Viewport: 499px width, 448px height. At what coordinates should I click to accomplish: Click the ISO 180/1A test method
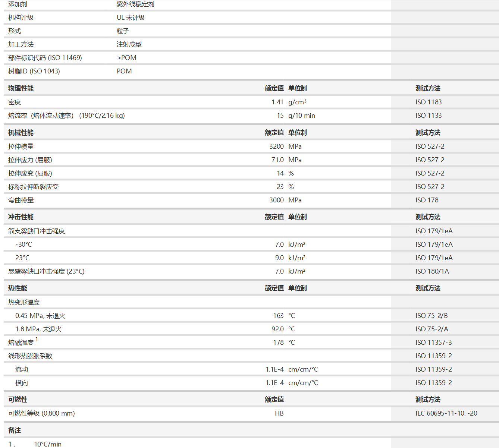(x=432, y=271)
